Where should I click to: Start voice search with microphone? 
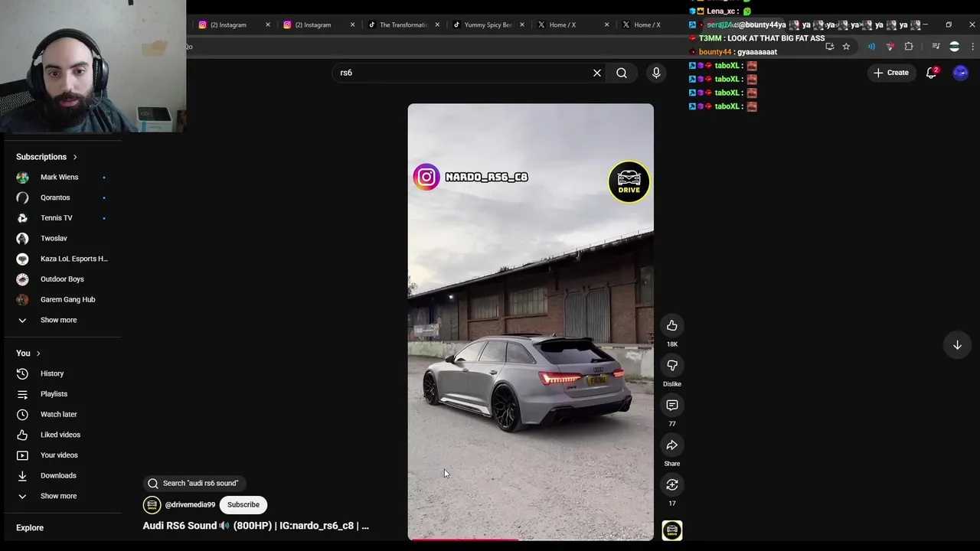(656, 73)
